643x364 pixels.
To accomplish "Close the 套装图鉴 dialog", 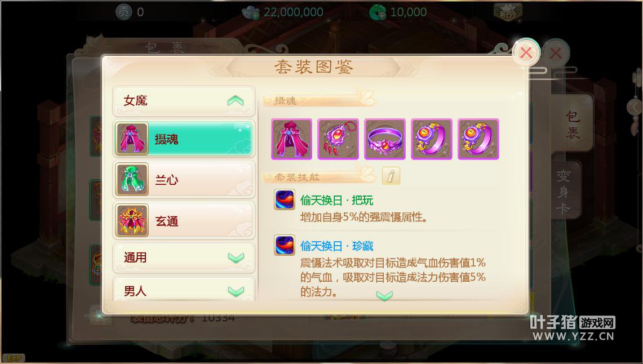I will tap(526, 52).
